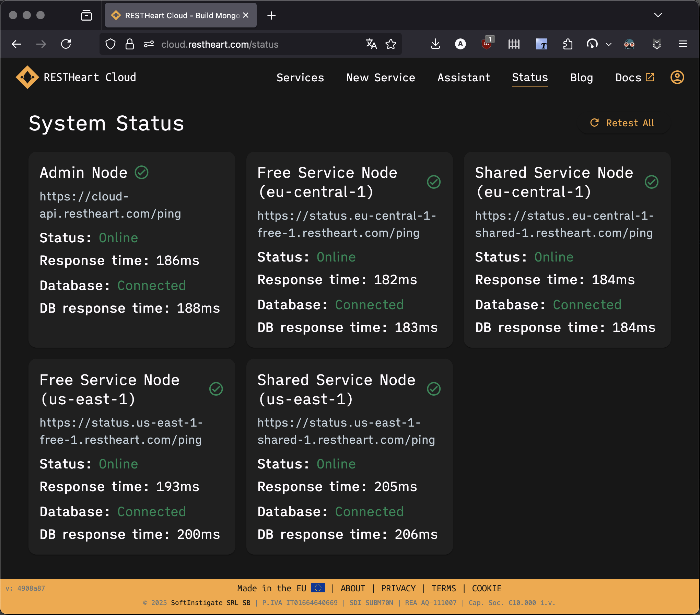Viewport: 700px width, 615px height.
Task: Click the shield privacy icon in address bar
Action: point(110,44)
